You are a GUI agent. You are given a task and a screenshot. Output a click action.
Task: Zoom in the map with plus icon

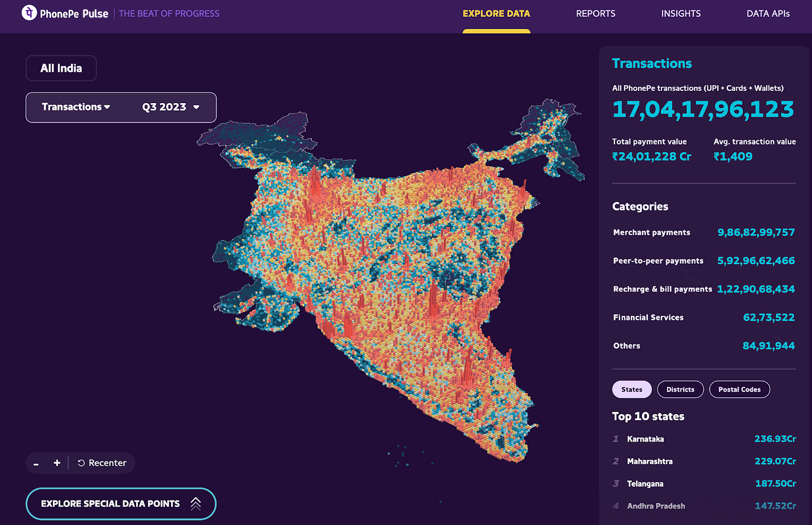tap(57, 463)
